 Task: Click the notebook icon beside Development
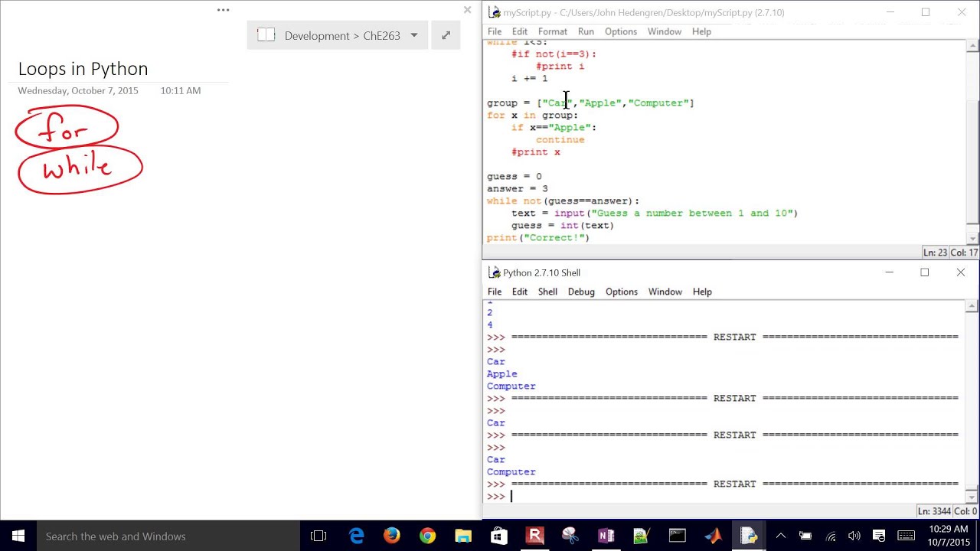pos(266,35)
